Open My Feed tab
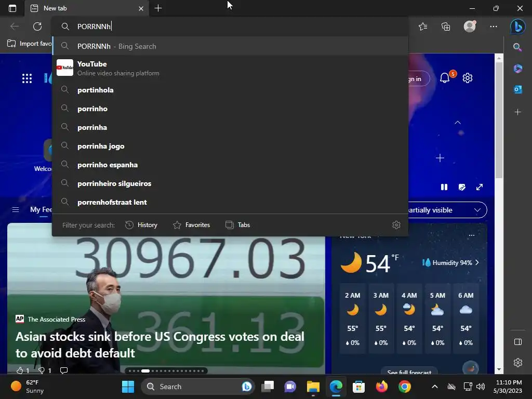 click(x=41, y=210)
